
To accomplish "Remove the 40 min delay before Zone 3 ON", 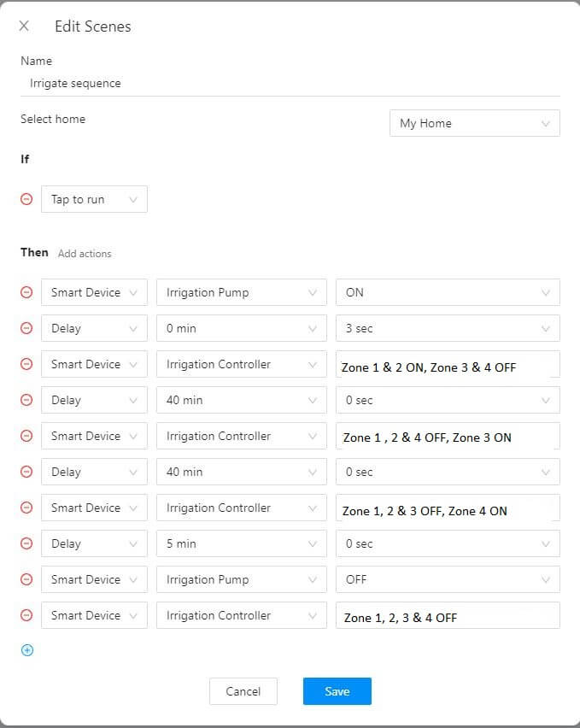I will [27, 400].
